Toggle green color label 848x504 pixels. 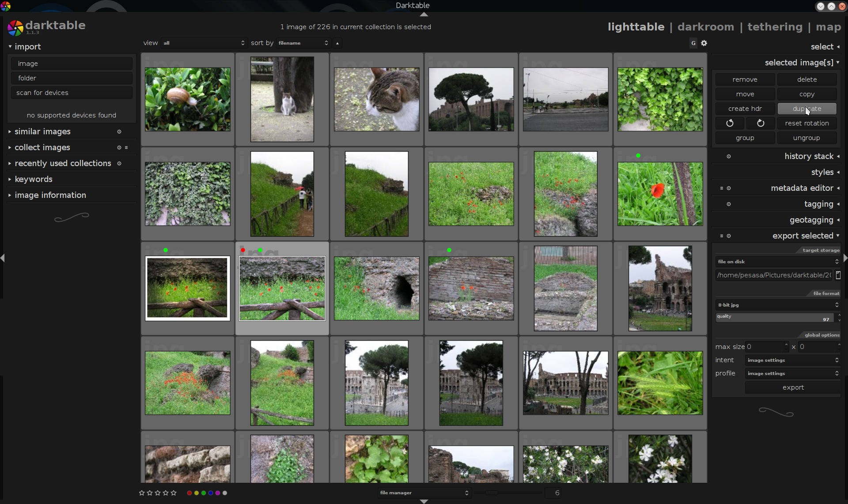(204, 493)
